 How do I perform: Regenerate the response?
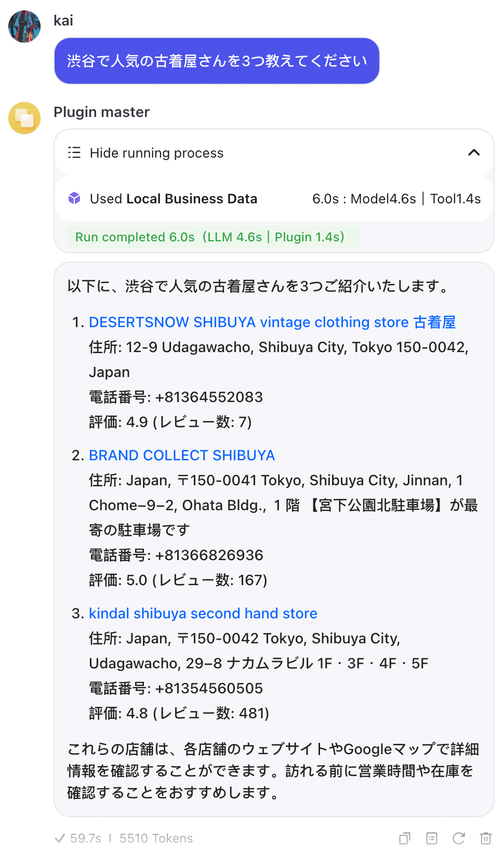[x=458, y=838]
